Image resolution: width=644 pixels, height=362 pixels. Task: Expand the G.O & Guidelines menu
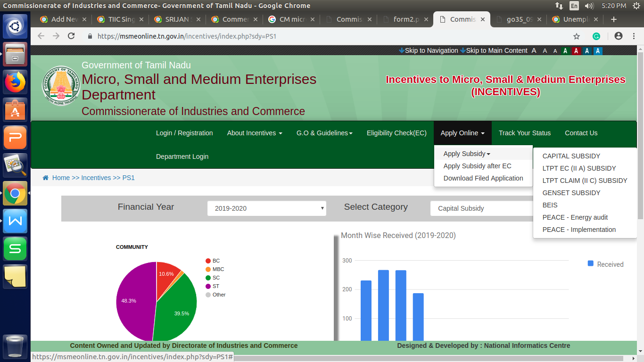[x=324, y=133]
